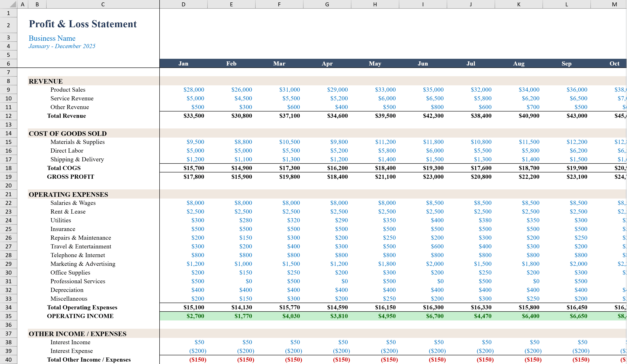Select the Business Name cell
Viewport: 627px width, 364px height.
(52, 38)
